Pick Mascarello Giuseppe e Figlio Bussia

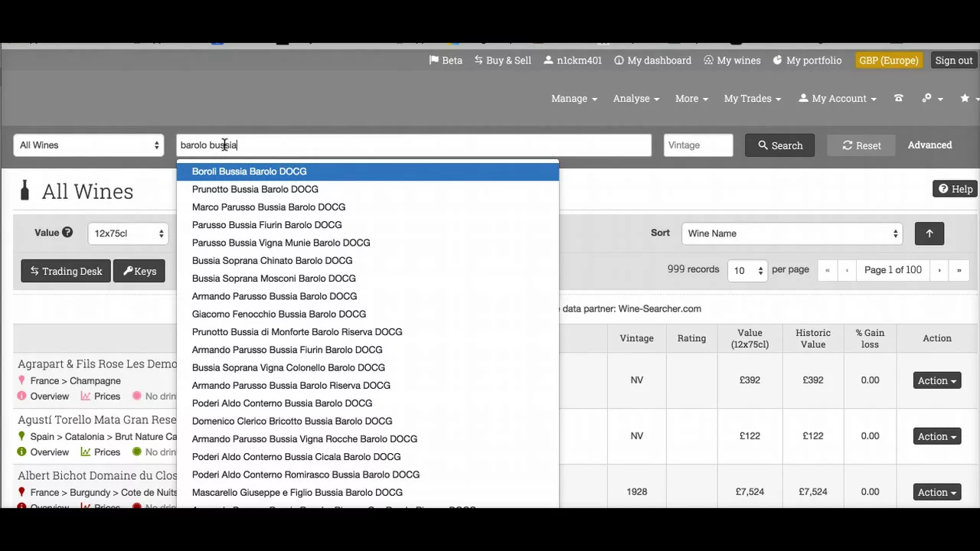coord(367,492)
